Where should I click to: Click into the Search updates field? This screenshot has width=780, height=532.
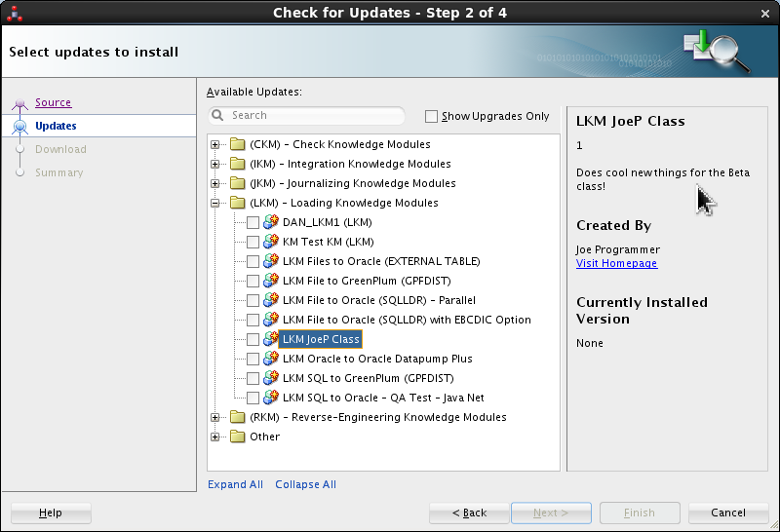[x=306, y=115]
